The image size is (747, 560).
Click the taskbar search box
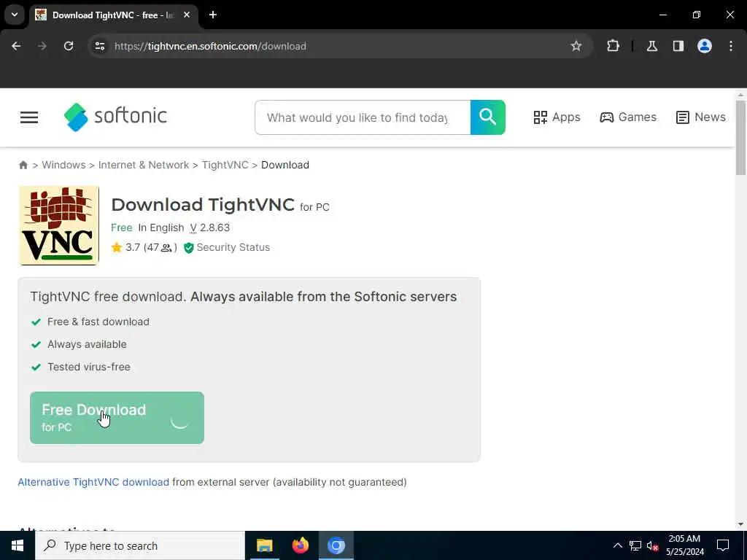pos(140,545)
